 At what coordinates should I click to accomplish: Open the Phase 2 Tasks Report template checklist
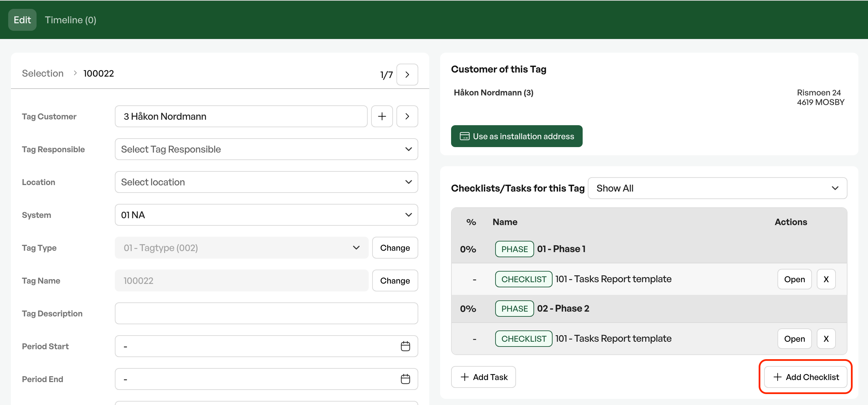[x=795, y=339]
